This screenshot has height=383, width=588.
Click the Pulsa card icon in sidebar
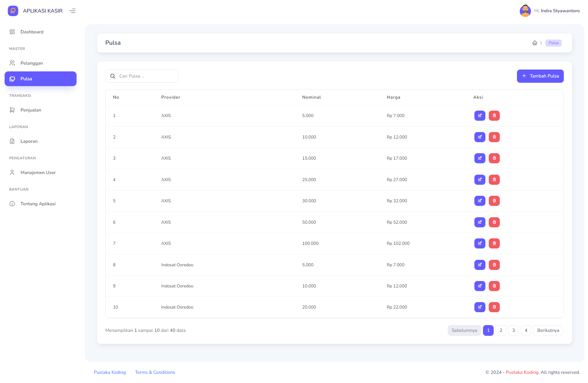tap(12, 79)
